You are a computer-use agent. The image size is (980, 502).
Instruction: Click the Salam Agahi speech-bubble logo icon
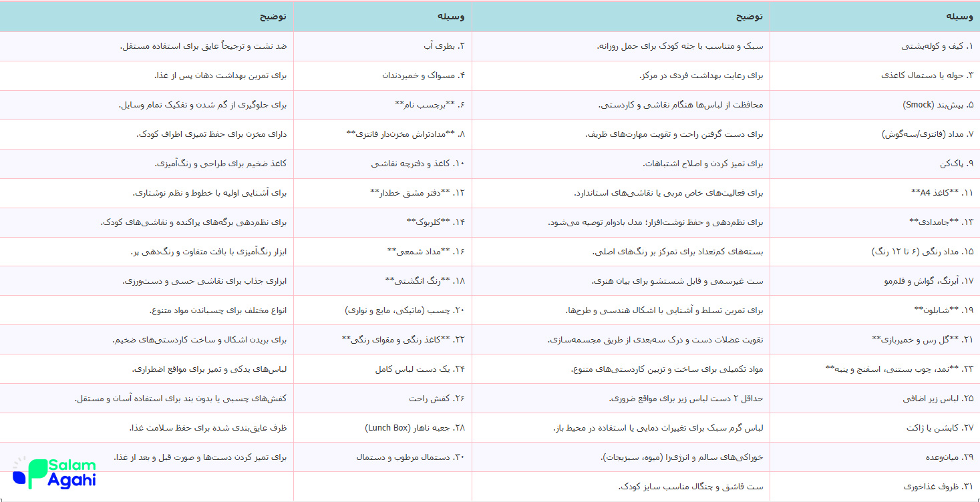33,474
